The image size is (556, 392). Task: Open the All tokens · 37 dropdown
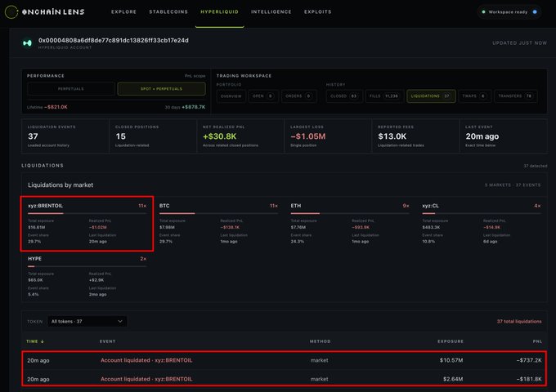(87, 321)
